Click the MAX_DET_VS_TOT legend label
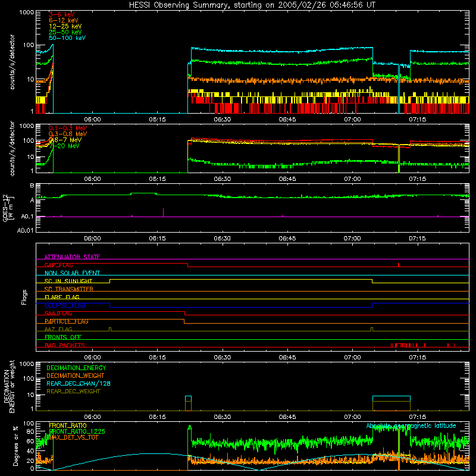 click(x=73, y=437)
